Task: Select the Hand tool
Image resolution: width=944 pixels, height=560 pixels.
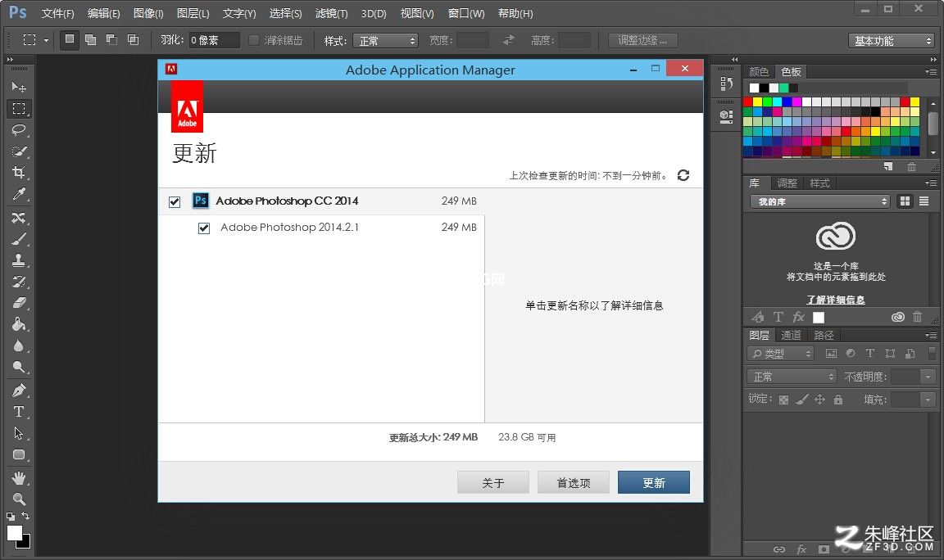Action: click(19, 478)
